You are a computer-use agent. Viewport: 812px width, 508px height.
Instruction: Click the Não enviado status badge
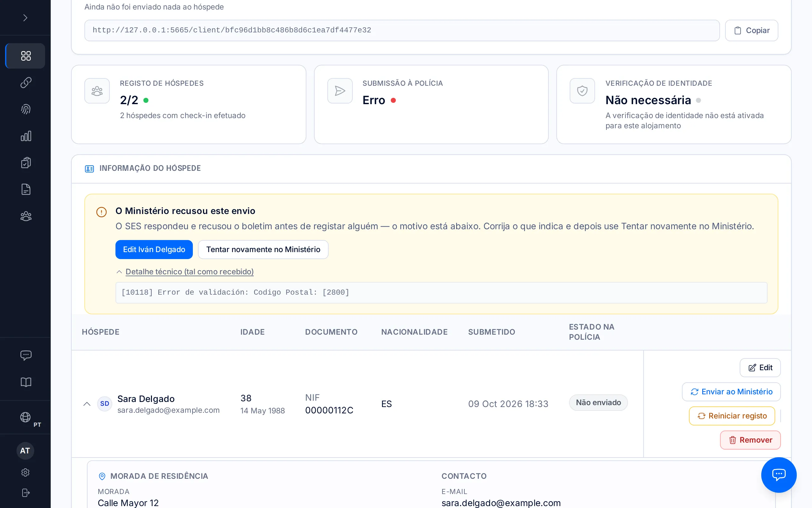(x=598, y=403)
